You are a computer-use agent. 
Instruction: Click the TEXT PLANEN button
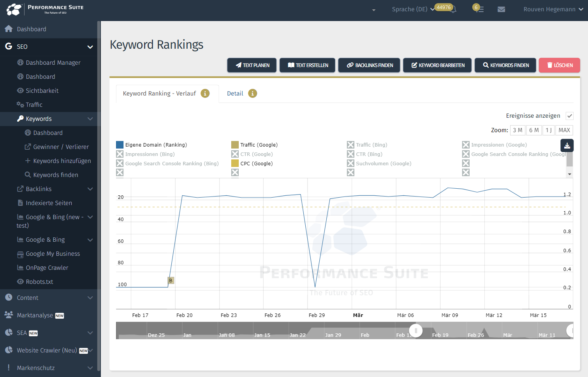(x=252, y=65)
